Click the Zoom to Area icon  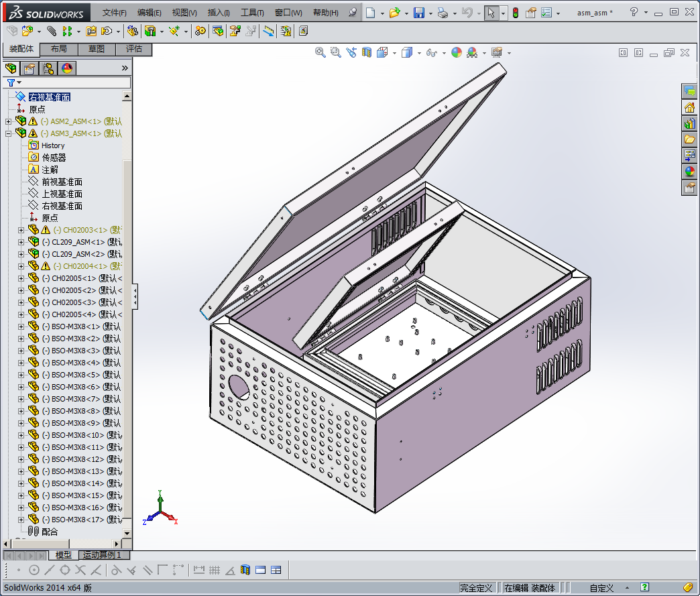click(x=336, y=53)
